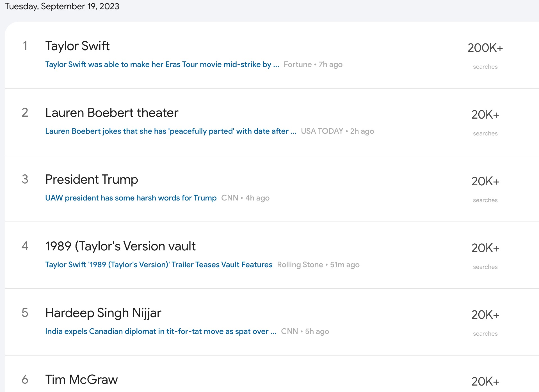This screenshot has width=539, height=392.
Task: Click 20K+ searches for Hardeep Singh Nijjar
Action: coord(485,315)
